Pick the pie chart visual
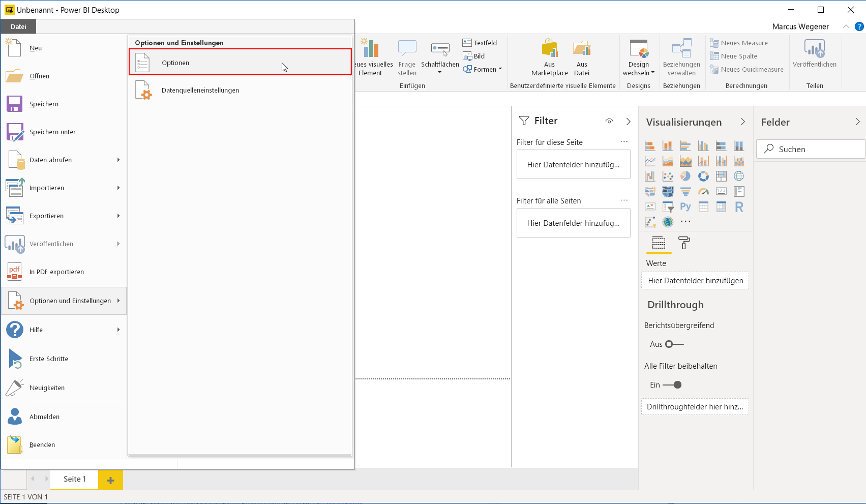Viewport: 866px width, 504px height. click(x=685, y=176)
